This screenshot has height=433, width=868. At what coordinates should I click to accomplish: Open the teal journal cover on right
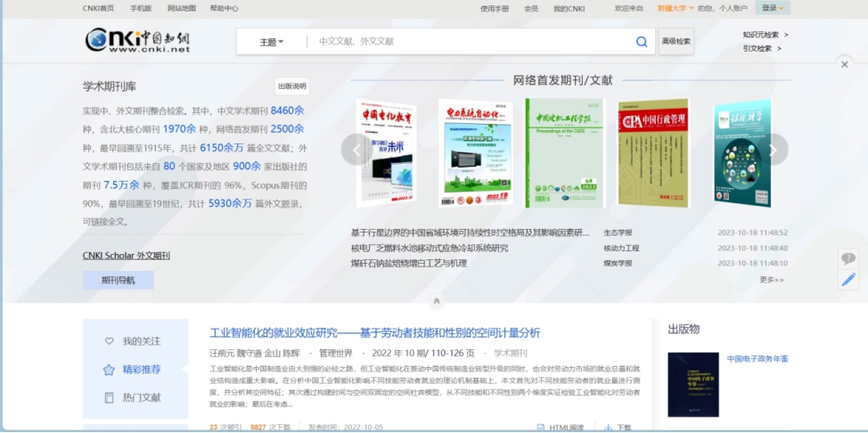point(742,153)
